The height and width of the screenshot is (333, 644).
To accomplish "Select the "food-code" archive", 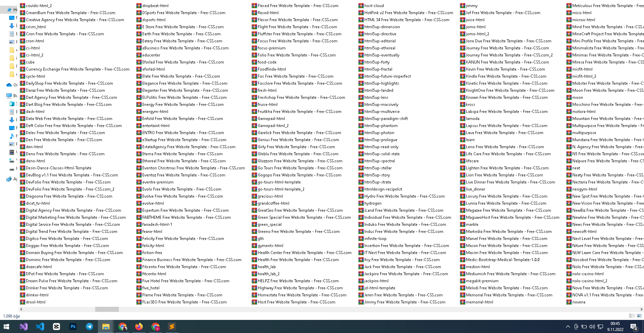I will pyautogui.click(x=264, y=62).
